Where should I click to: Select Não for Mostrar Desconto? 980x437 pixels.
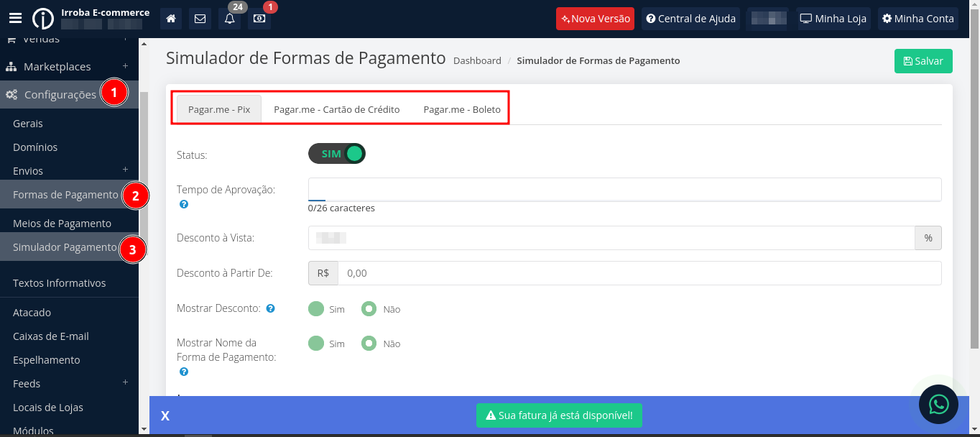click(x=369, y=309)
